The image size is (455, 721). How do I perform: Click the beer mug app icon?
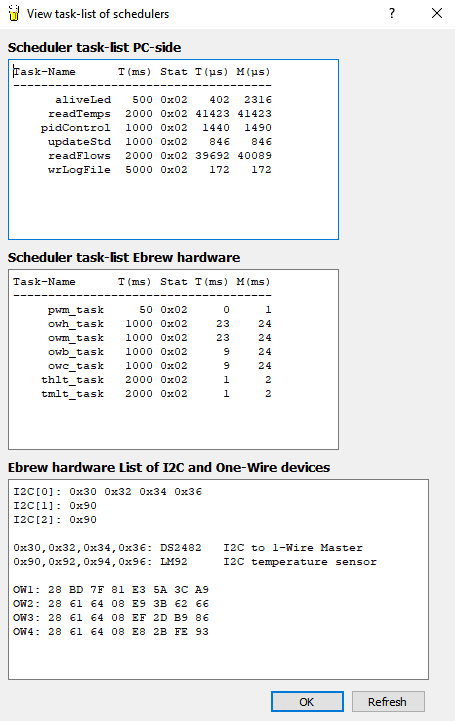tap(14, 13)
